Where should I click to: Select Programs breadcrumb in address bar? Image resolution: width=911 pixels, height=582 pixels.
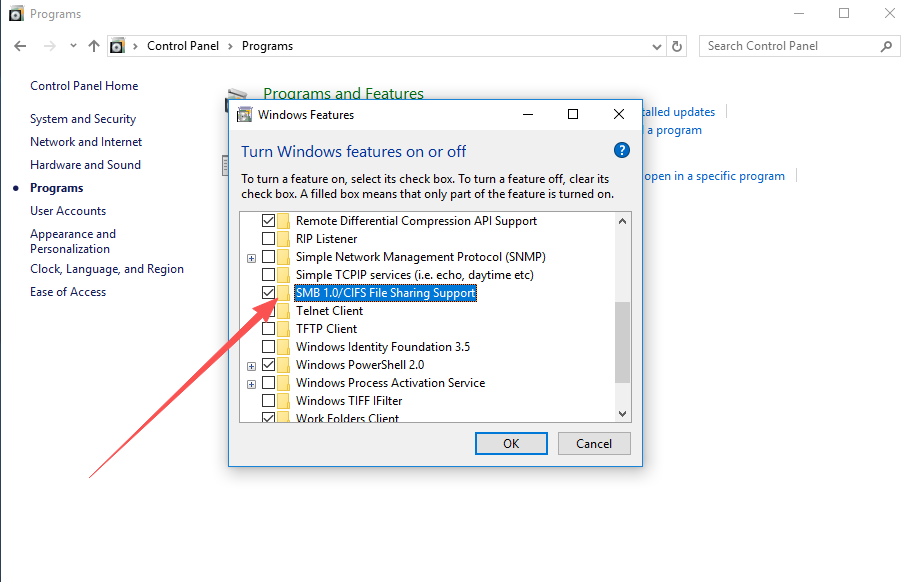[267, 46]
